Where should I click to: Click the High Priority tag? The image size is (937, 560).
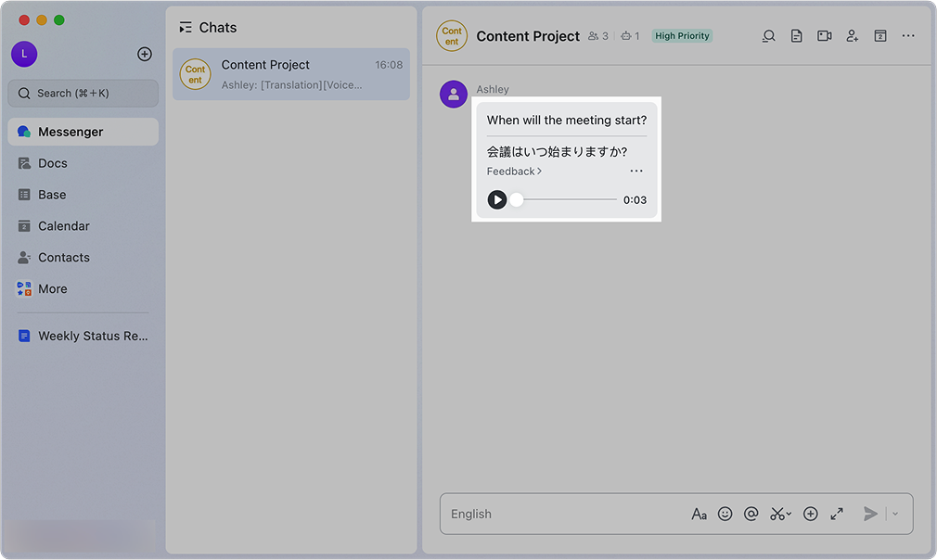click(682, 36)
